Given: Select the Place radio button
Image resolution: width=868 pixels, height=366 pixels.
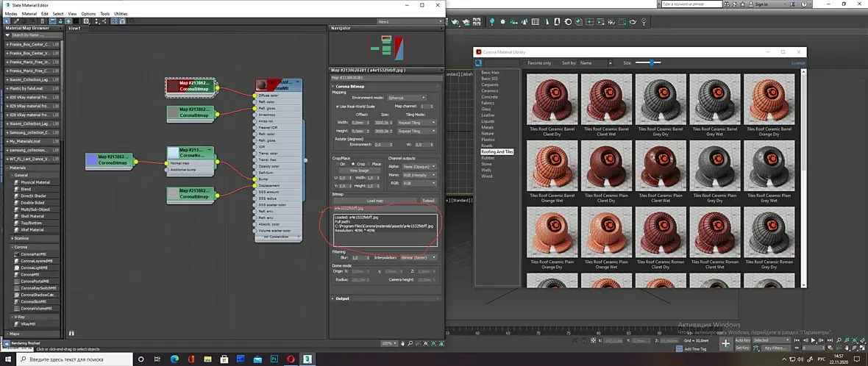Looking at the screenshot, I should click(x=369, y=164).
